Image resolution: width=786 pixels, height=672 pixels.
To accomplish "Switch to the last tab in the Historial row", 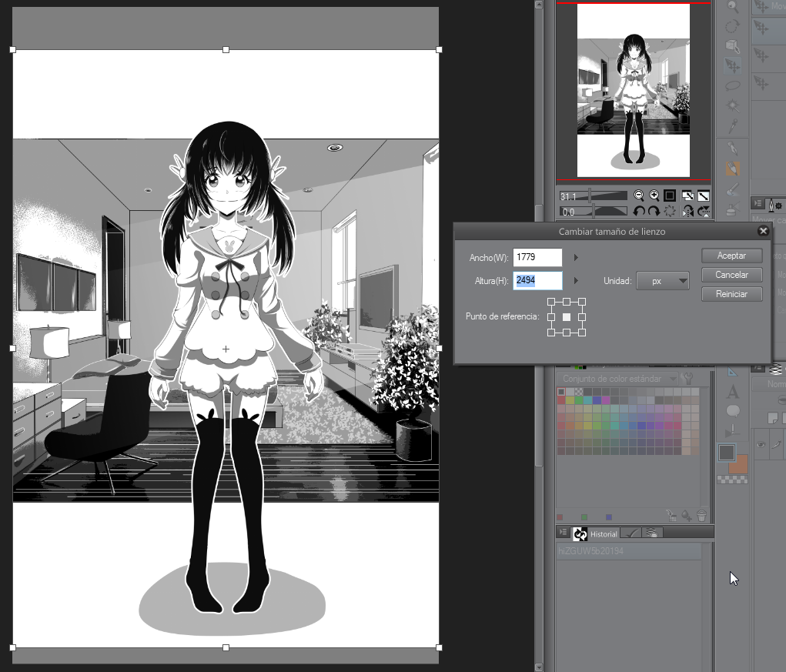I will (x=652, y=533).
